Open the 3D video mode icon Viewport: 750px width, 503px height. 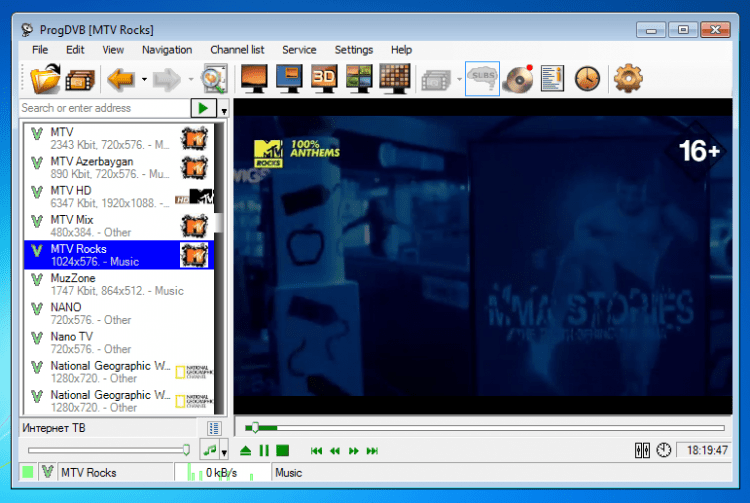point(323,78)
